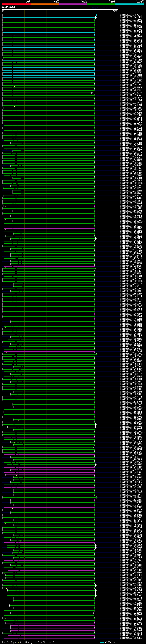
Task: Click UniRef100_Q7Q3N8 hit name
Action: pos(131,191)
